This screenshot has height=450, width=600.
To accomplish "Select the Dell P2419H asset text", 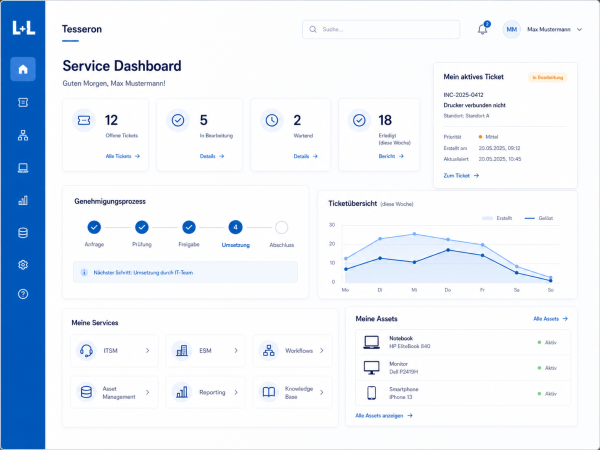I will pos(404,372).
